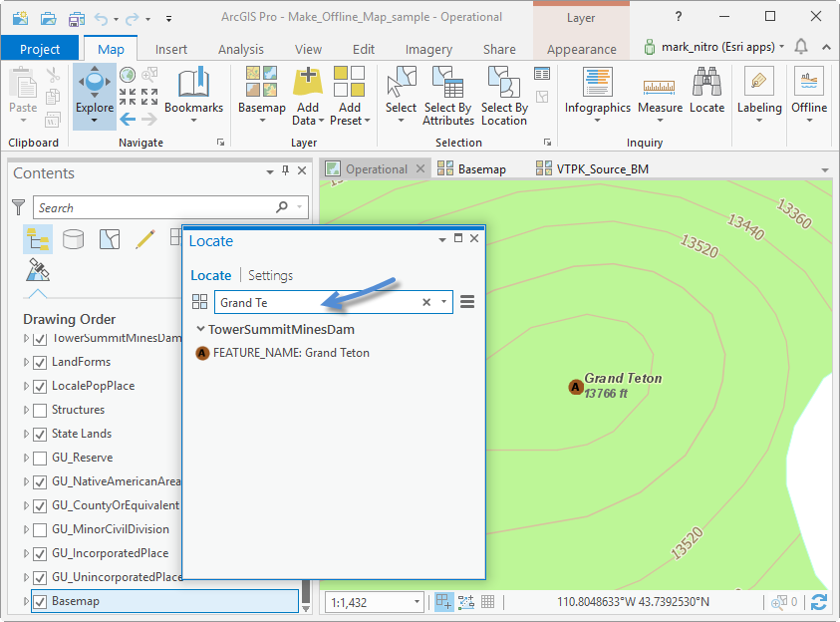Expand the GU_IncorporatedPlace layer
Viewport: 840px width, 622px height.
click(26, 553)
